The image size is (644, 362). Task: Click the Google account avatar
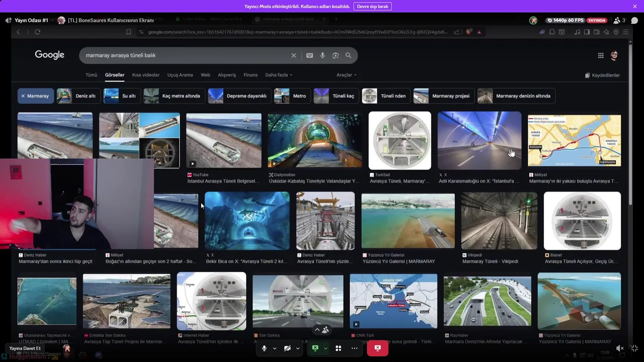click(x=614, y=55)
